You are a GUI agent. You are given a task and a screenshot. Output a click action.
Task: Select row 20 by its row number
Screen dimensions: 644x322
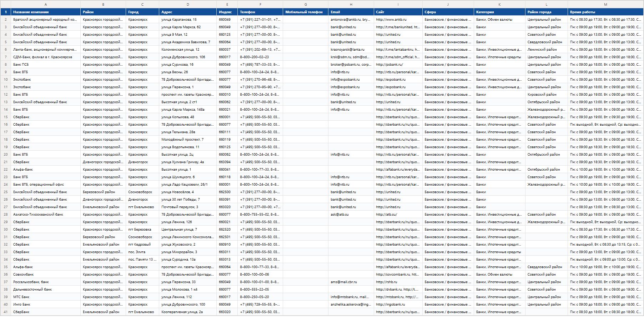[x=6, y=155]
